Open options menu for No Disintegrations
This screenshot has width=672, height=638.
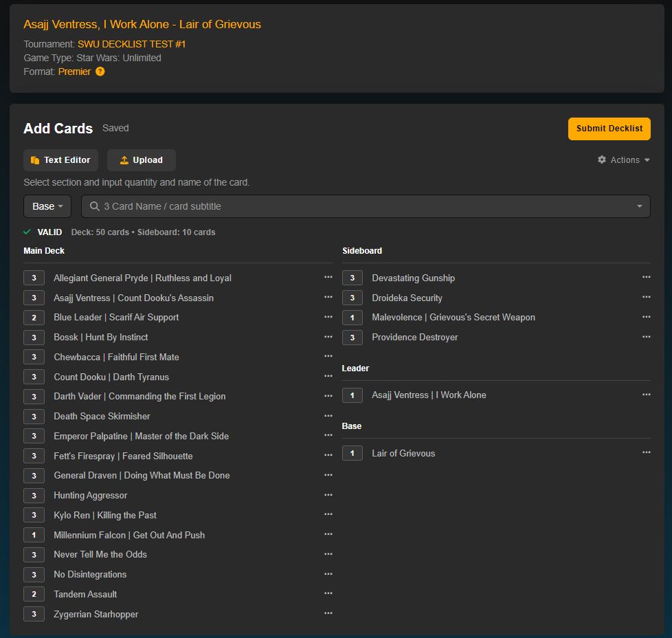(328, 574)
